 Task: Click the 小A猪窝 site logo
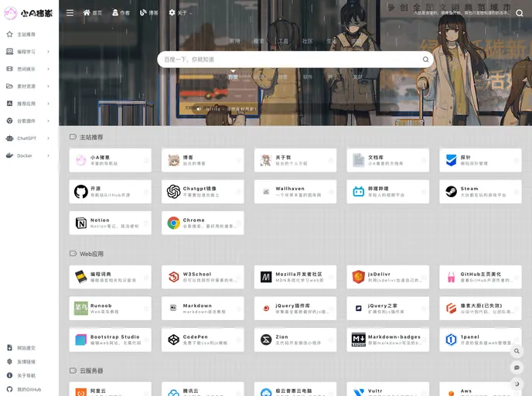29,13
